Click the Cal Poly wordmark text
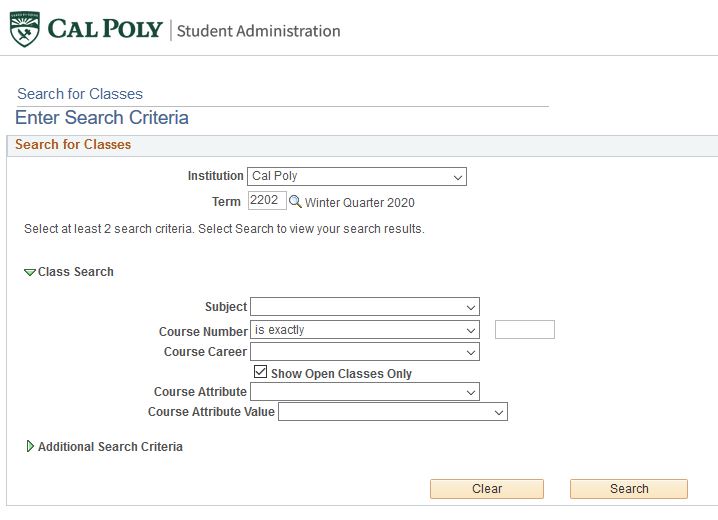The height and width of the screenshot is (520, 718). 105,29
